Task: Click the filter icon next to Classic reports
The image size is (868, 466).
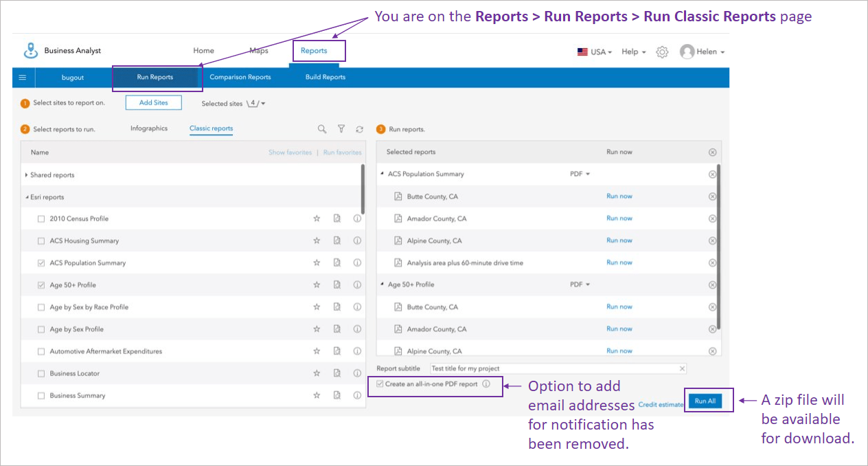Action: pyautogui.click(x=341, y=129)
